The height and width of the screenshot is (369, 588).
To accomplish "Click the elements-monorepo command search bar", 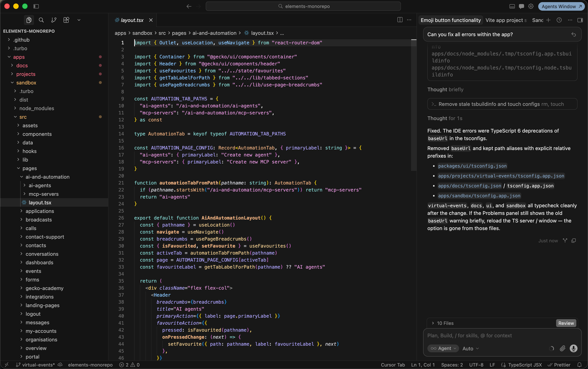I will click(303, 6).
